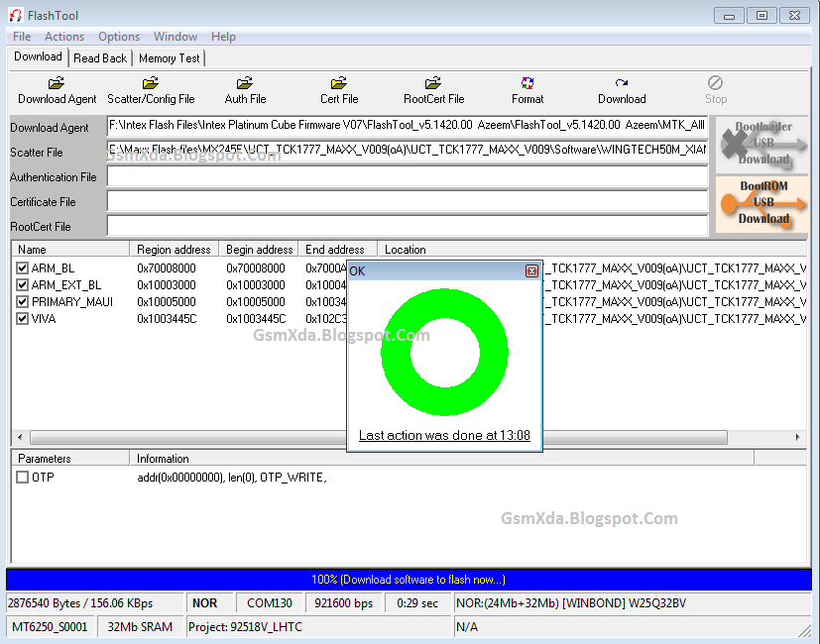
Task: Click the MT6250_S0001 chip status cell
Action: pyautogui.click(x=50, y=627)
